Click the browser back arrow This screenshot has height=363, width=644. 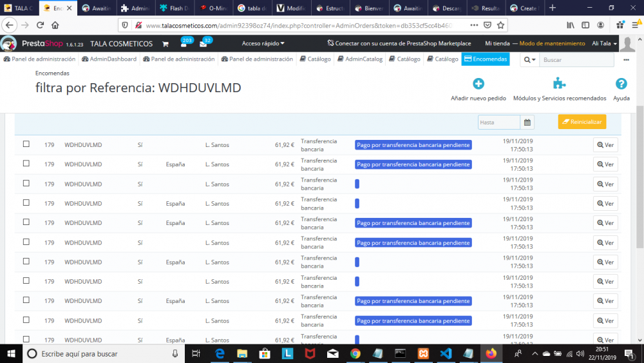(x=10, y=25)
